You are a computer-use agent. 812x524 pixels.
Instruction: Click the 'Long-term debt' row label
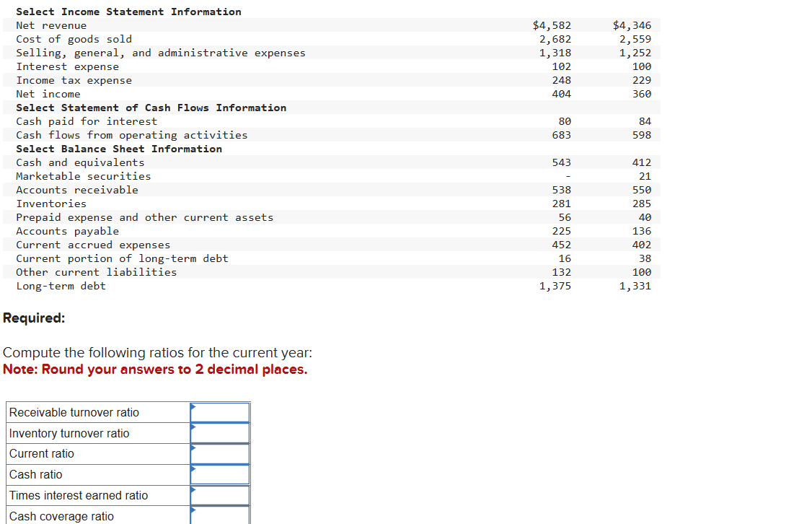click(61, 286)
